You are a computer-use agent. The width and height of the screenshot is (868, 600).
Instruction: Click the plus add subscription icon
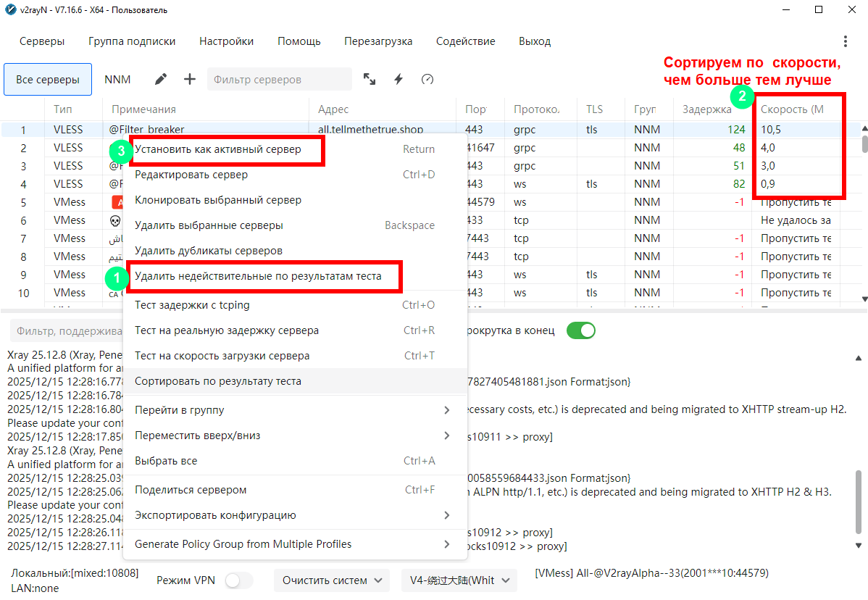click(190, 79)
